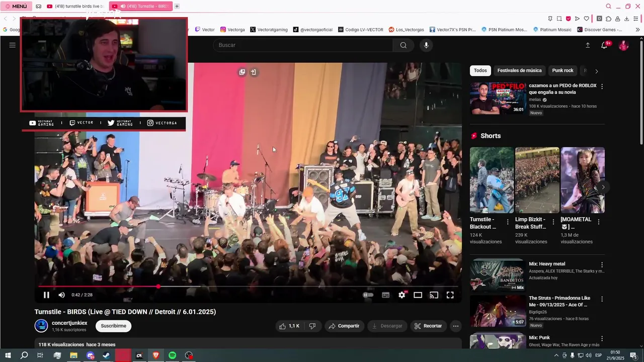Open options for cazamos a un PEDO video
644x362 pixels.
point(602,86)
